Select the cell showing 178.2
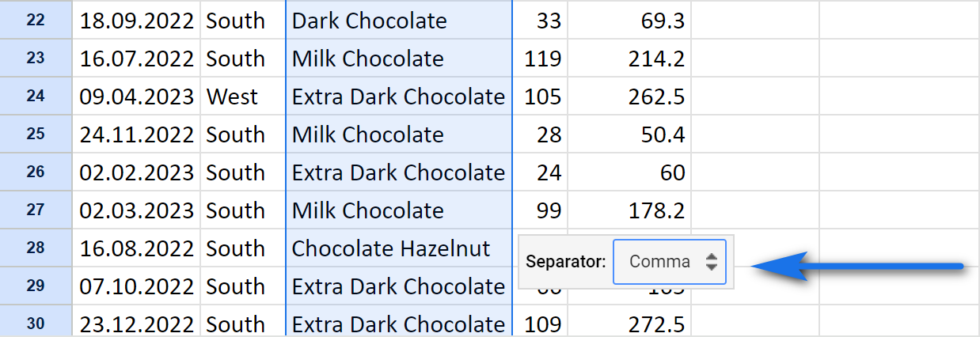Image resolution: width=980 pixels, height=337 pixels. pyautogui.click(x=629, y=210)
